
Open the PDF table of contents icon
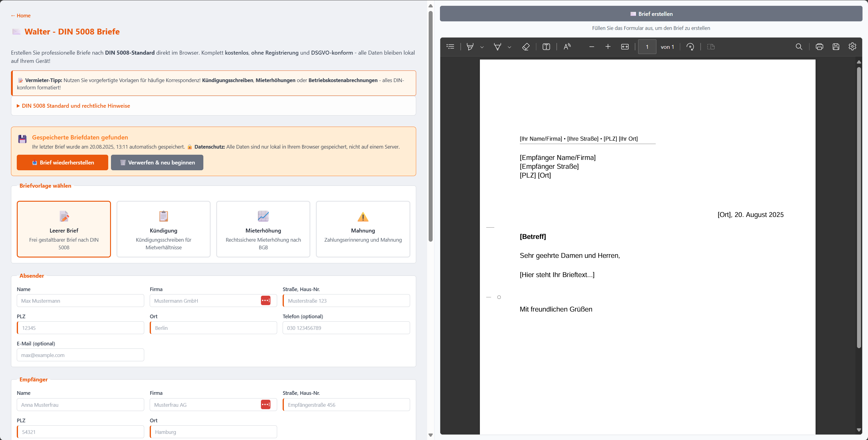click(x=450, y=46)
